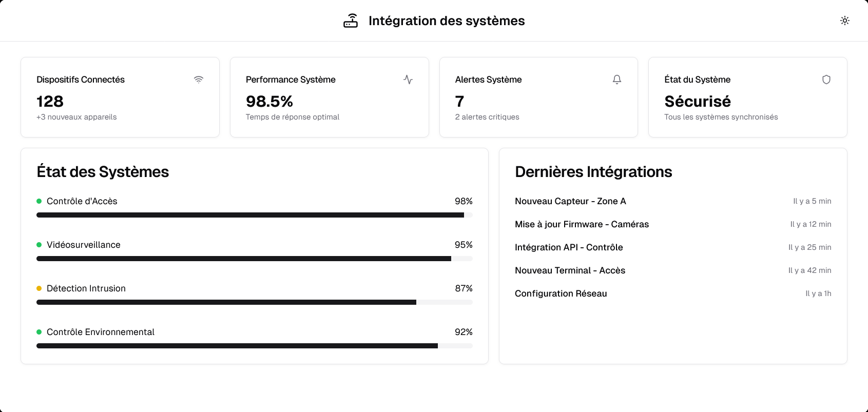Click the green status dot beside Contrôle d'Accès
This screenshot has width=868, height=412.
pos(39,201)
